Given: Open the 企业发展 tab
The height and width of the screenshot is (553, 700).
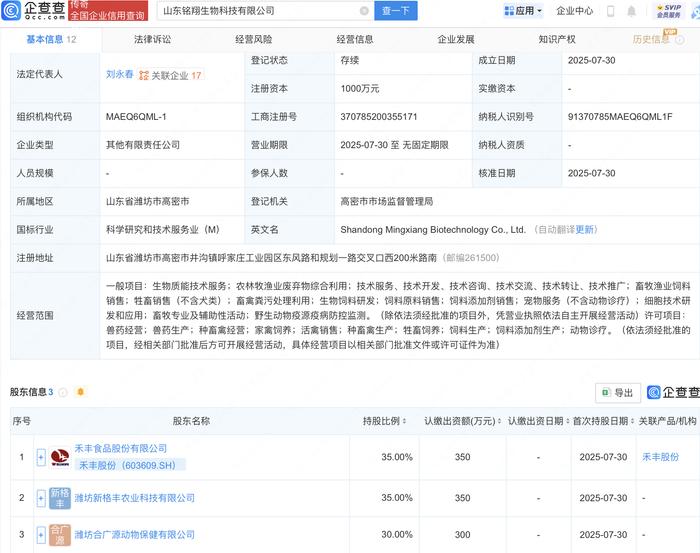Looking at the screenshot, I should (456, 39).
